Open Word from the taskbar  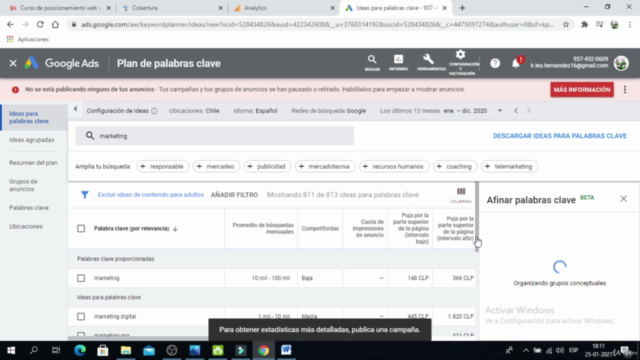[x=286, y=350]
